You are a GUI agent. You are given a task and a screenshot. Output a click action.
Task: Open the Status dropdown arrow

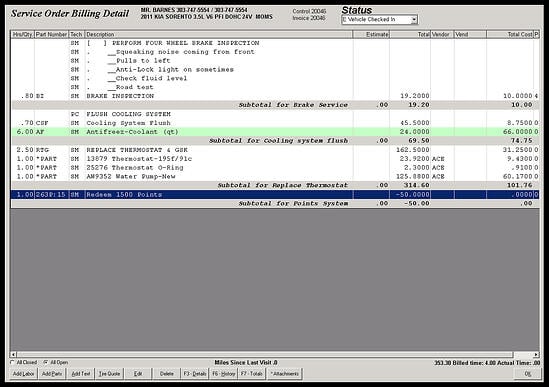coord(414,20)
